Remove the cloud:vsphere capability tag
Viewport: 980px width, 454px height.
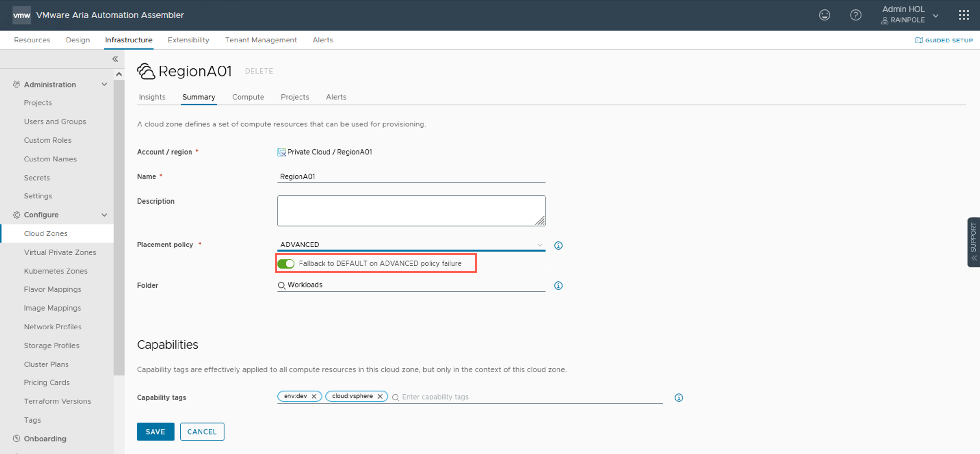[380, 396]
